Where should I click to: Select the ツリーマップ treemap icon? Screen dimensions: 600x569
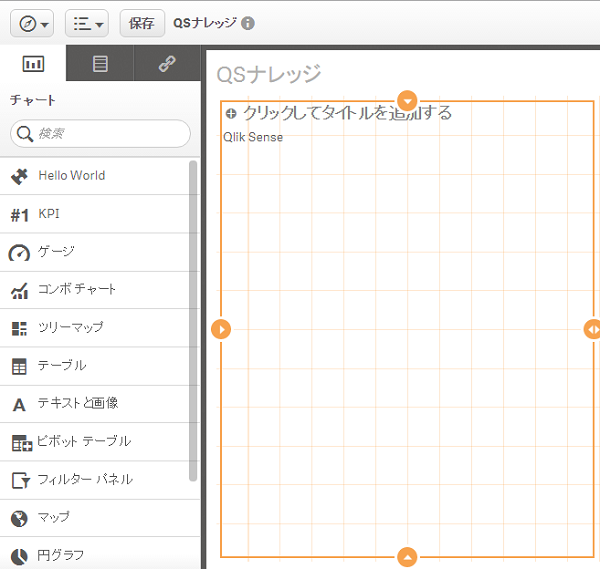19,328
